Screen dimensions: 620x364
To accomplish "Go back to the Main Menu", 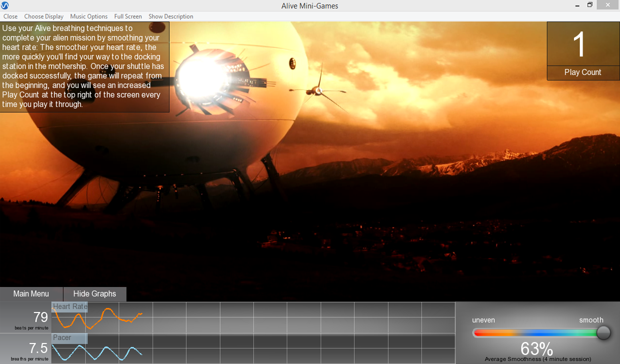I will coord(31,294).
